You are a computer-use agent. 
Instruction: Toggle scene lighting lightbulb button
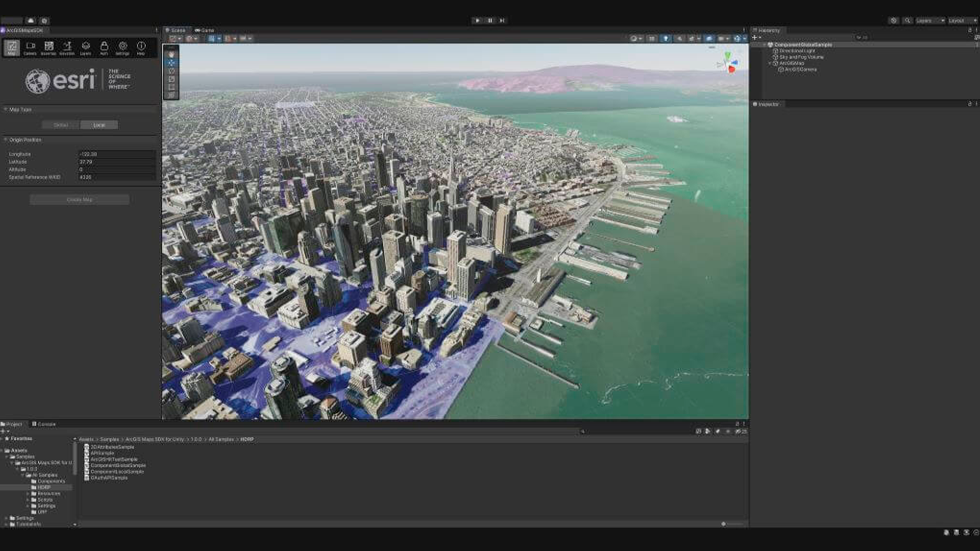pyautogui.click(x=666, y=38)
